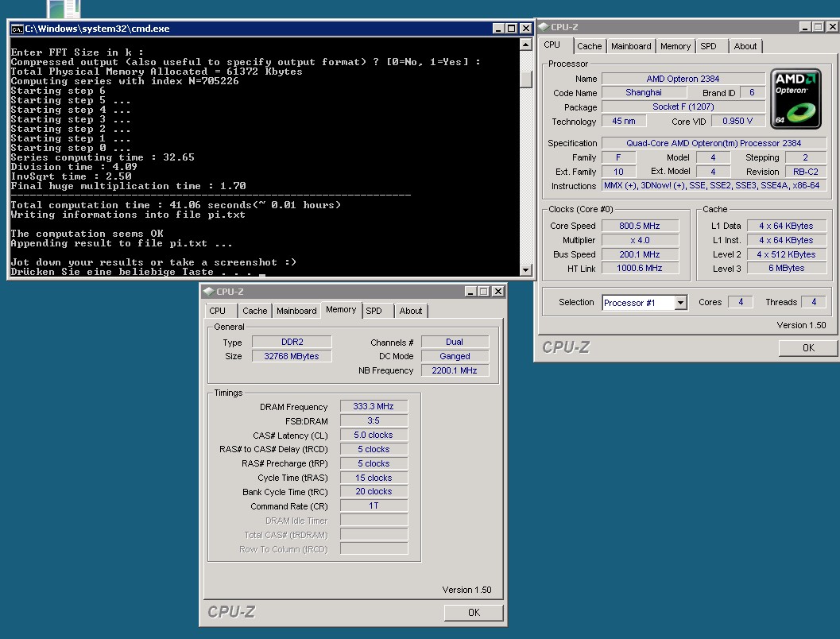Click the CPU-Z icon in the Memory window title bar

click(x=208, y=292)
